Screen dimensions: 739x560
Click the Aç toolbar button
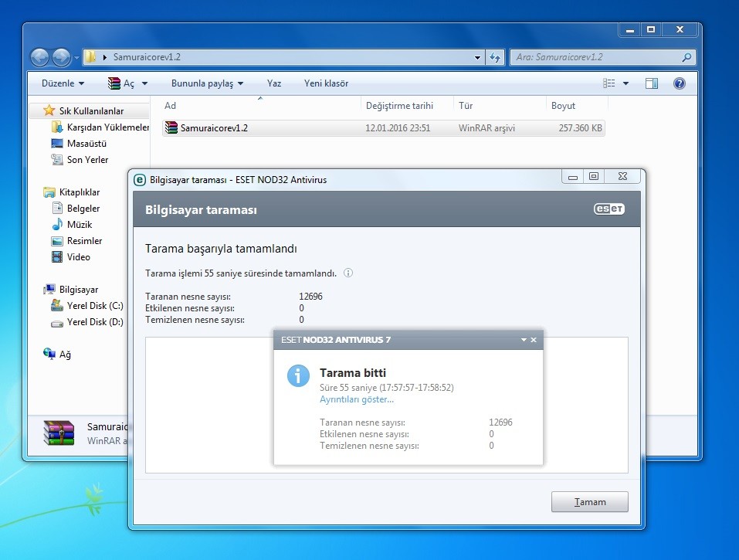[x=121, y=83]
